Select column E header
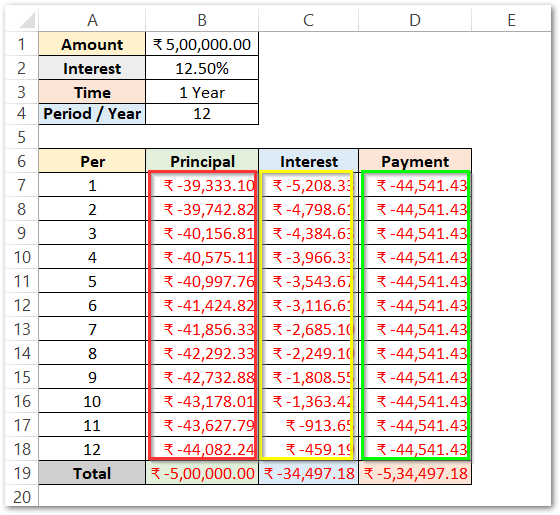560x515 pixels. pyautogui.click(x=511, y=20)
